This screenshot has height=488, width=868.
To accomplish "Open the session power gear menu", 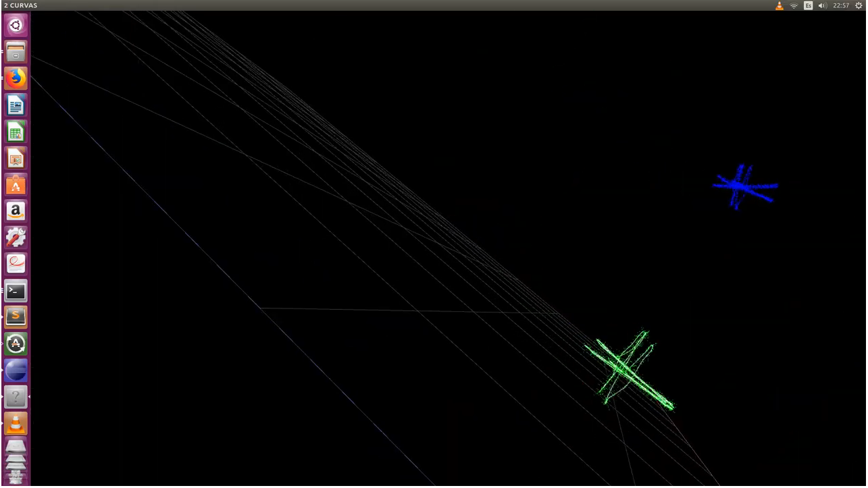I will 859,5.
